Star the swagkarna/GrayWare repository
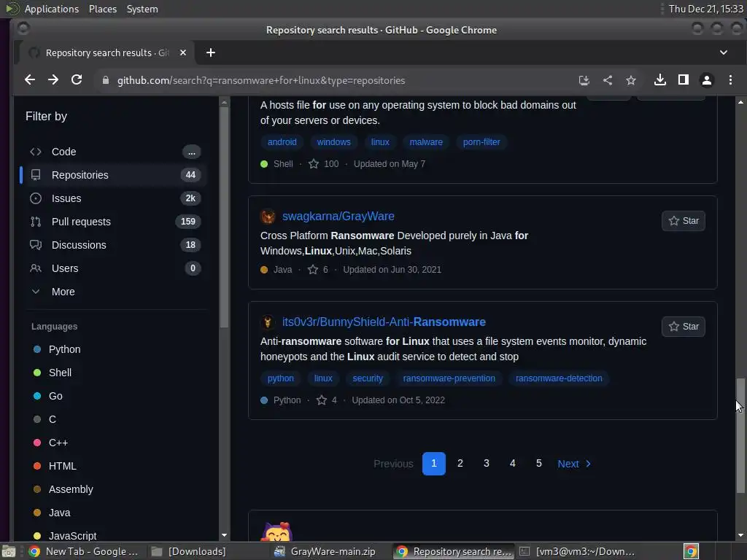The image size is (747, 560). [683, 220]
